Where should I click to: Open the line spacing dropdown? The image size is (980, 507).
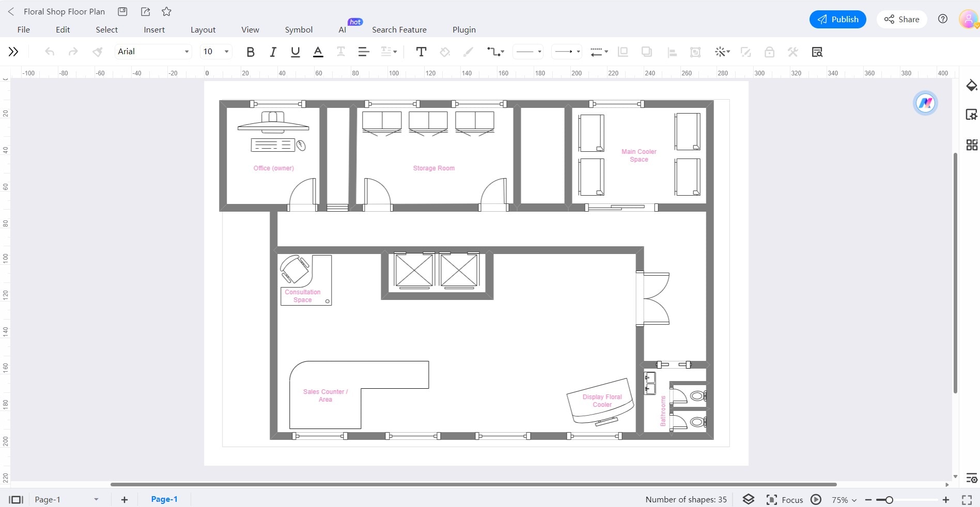[x=389, y=52]
